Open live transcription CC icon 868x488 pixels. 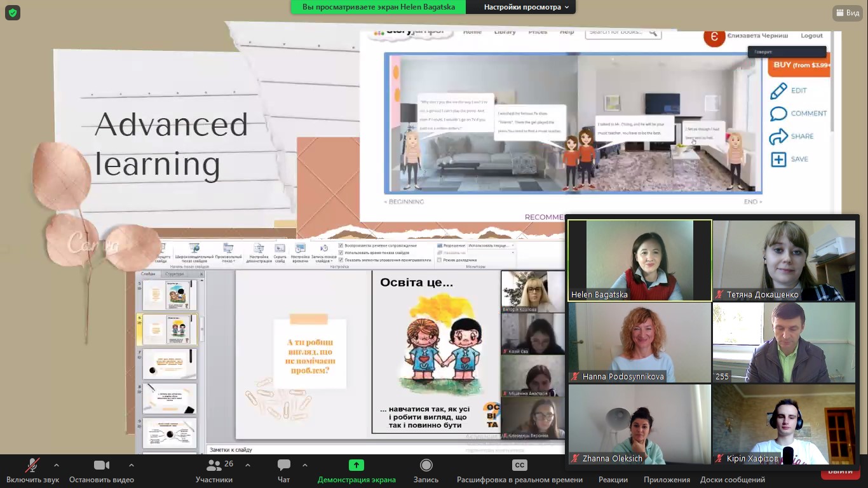[519, 466]
